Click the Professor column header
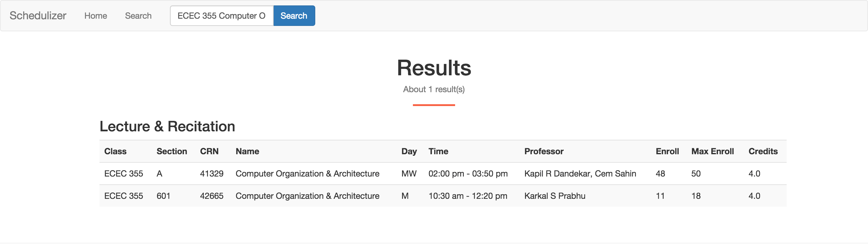 coord(544,151)
